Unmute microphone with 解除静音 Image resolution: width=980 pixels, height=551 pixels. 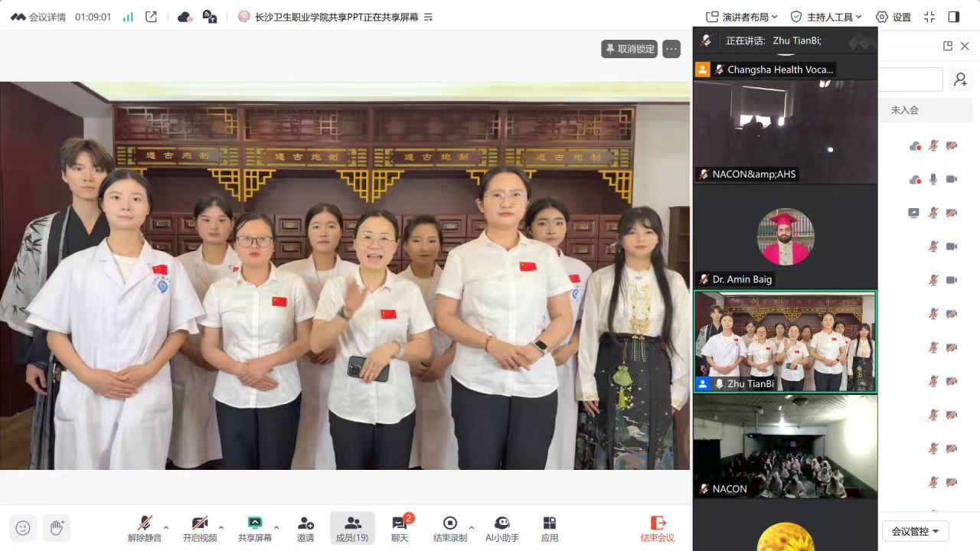tap(144, 528)
